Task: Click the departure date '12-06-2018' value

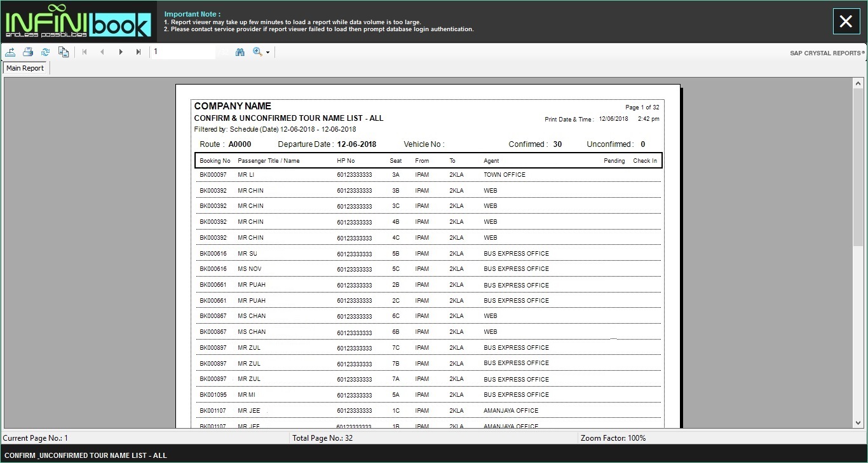Action: click(356, 144)
